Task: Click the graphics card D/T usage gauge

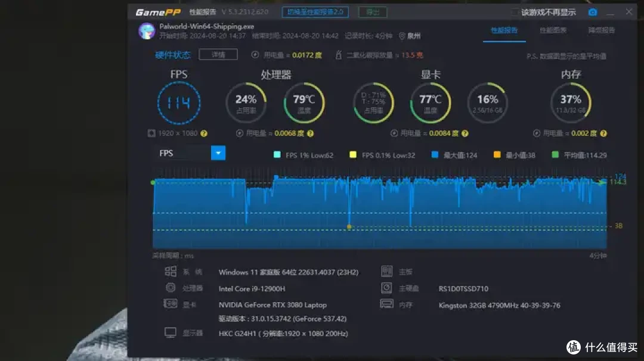Action: pyautogui.click(x=373, y=102)
